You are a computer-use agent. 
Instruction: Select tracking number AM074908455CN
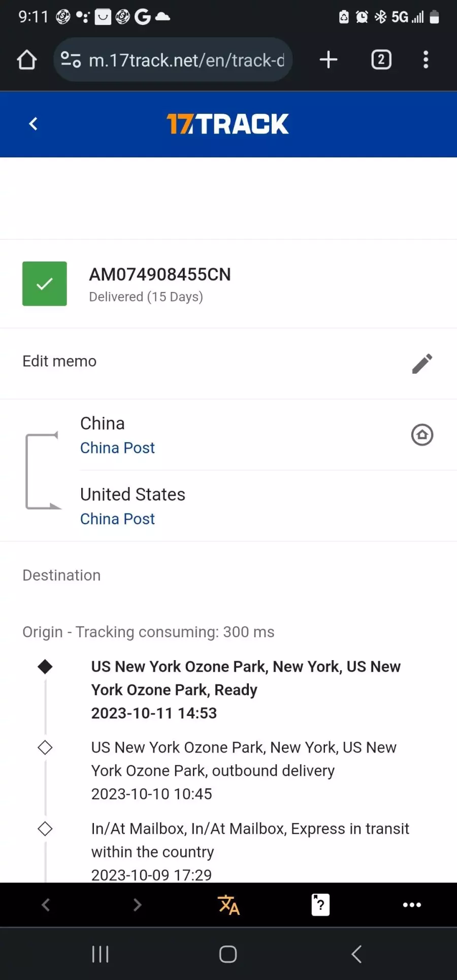coord(160,275)
